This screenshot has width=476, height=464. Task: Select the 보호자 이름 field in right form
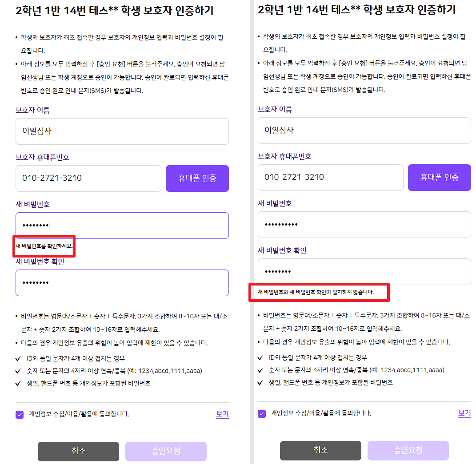tap(364, 131)
